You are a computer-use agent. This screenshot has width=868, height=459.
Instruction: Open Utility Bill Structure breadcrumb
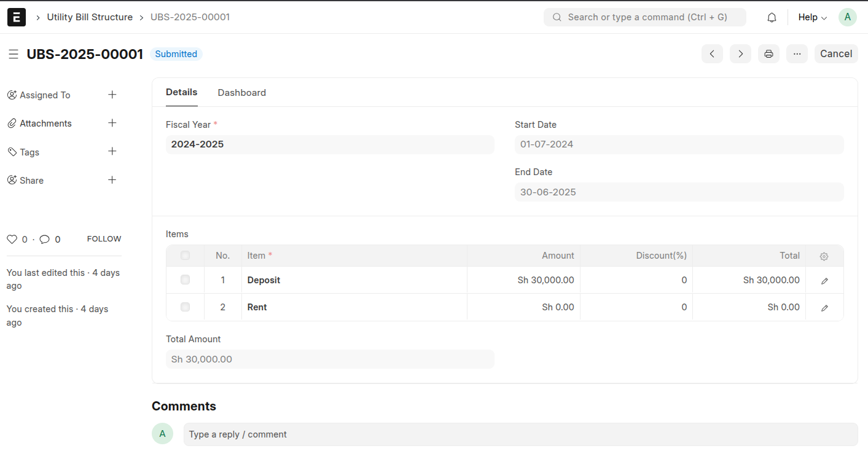tap(90, 17)
